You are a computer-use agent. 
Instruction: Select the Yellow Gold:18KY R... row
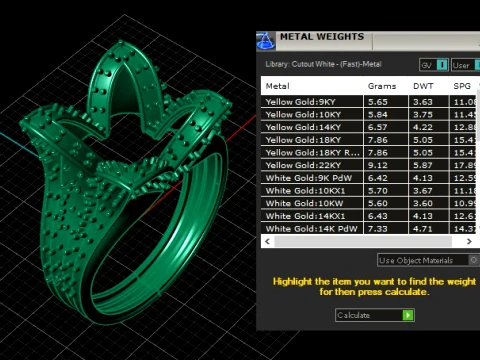click(x=369, y=152)
